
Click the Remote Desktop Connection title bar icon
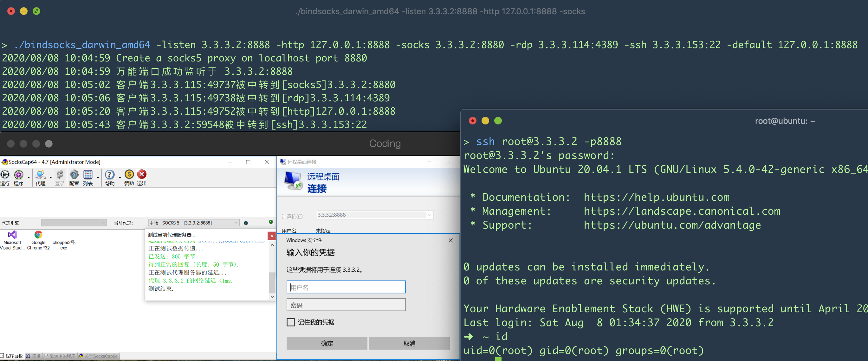point(283,162)
